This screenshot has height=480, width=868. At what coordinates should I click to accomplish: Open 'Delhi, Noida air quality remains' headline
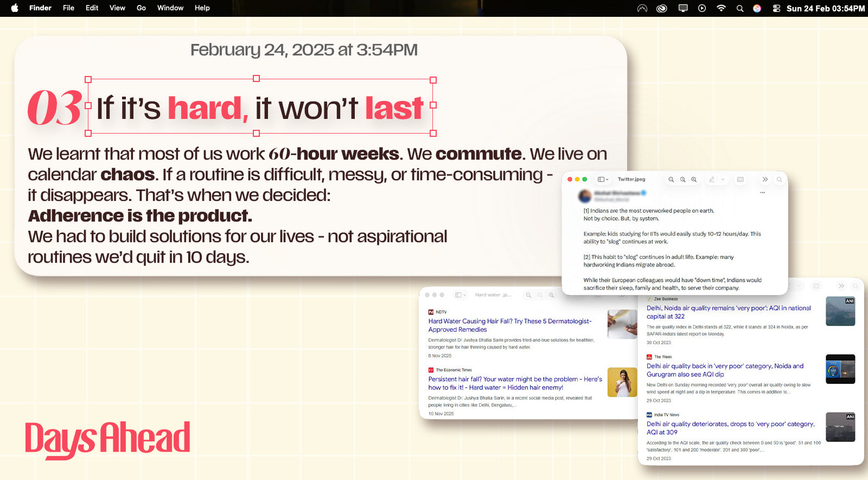pyautogui.click(x=728, y=312)
